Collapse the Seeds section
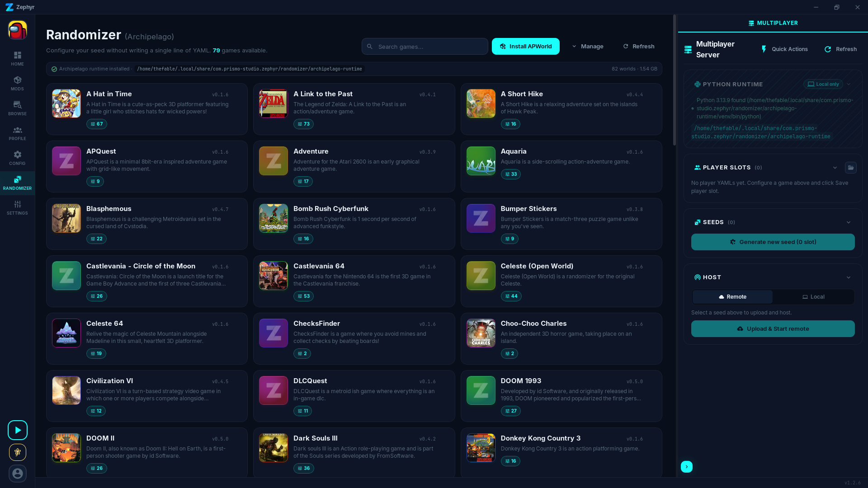The width and height of the screenshot is (868, 488). coord(849,222)
